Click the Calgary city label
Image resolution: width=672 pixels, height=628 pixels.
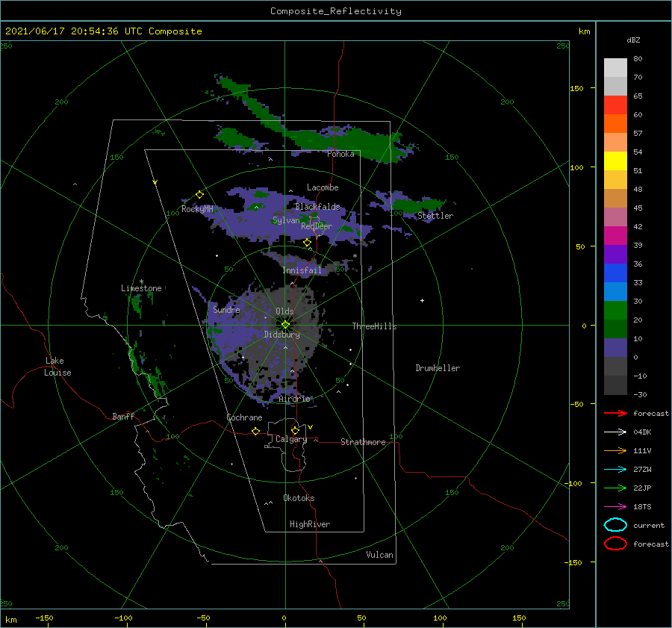tap(291, 439)
